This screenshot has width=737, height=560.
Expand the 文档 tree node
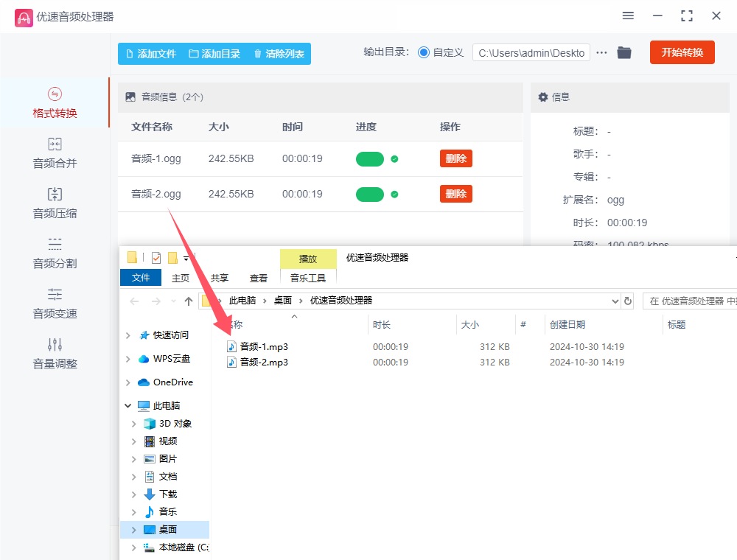134,477
